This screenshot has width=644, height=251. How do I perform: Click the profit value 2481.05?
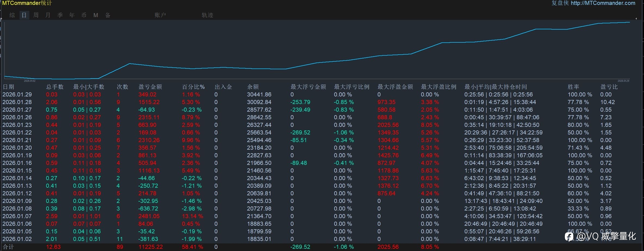pos(149,216)
